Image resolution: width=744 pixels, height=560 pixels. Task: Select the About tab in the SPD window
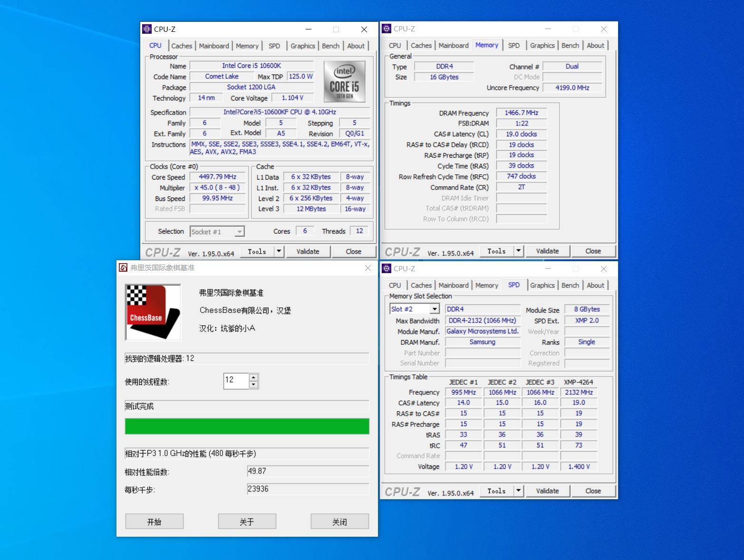click(x=596, y=285)
